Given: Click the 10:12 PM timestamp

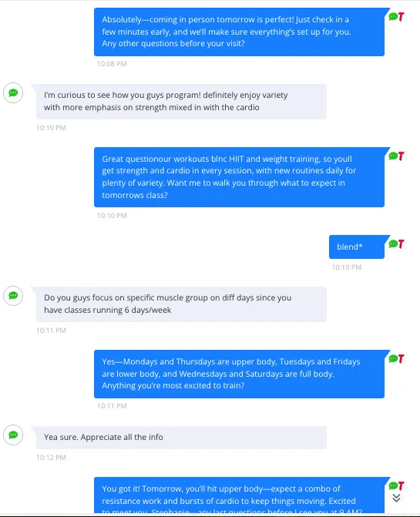Looking at the screenshot, I should coord(51,458).
